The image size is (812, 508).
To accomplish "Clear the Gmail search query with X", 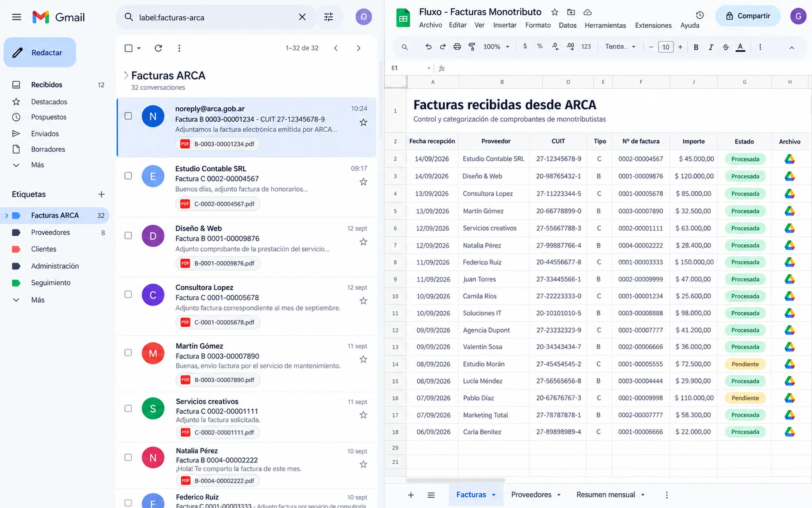I will tap(302, 17).
